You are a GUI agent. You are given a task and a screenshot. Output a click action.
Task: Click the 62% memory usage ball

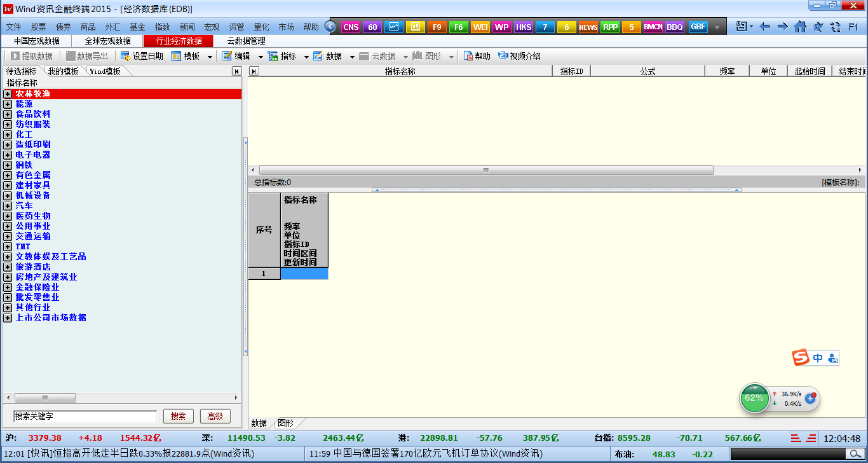754,398
